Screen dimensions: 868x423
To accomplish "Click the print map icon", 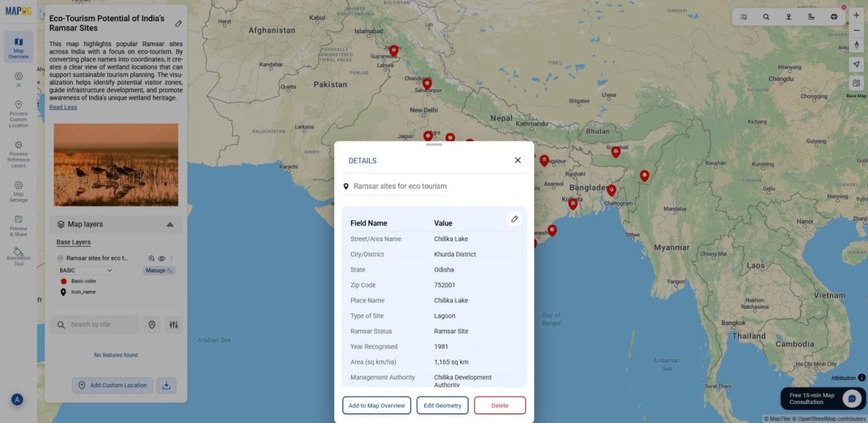I will [x=834, y=17].
